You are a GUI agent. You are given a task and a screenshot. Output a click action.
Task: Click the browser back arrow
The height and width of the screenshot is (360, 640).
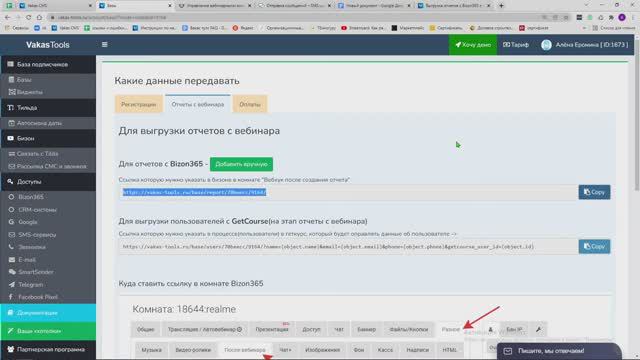coord(7,18)
